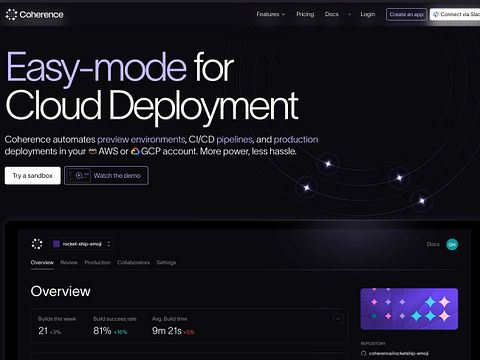The image size is (480, 360).
Task: Click the dashboard Coherence dotted logo icon
Action: [37, 244]
